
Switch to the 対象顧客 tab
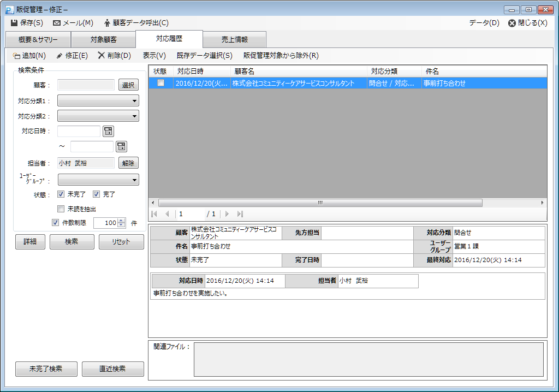click(103, 39)
